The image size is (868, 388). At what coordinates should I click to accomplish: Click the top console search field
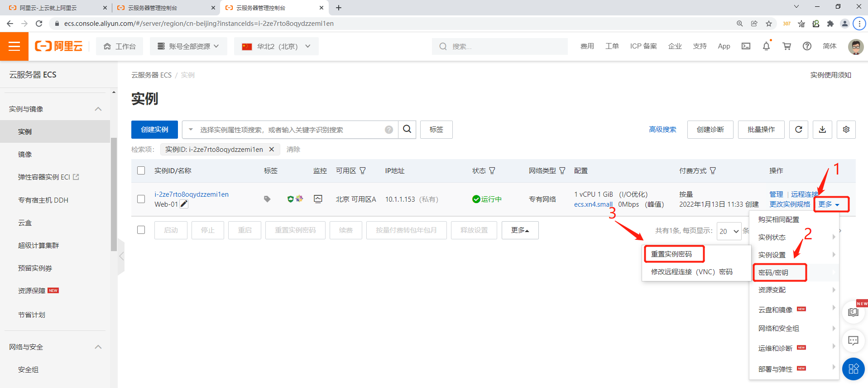500,46
